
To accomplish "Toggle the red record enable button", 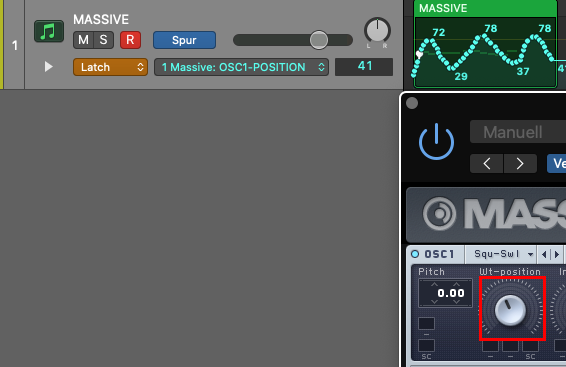I will pyautogui.click(x=130, y=40).
